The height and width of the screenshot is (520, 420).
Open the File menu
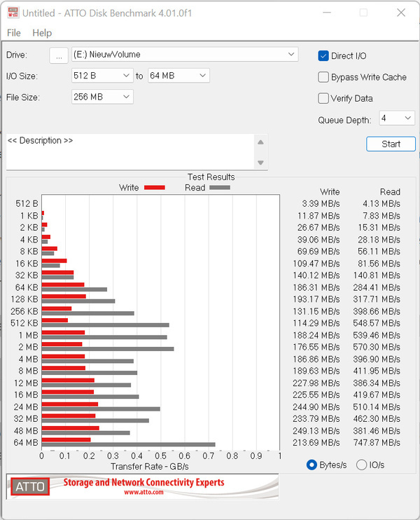pos(13,33)
